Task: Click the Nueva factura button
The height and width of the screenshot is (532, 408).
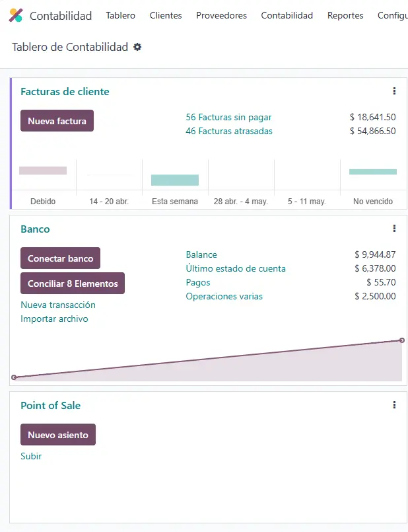Action: click(x=57, y=121)
